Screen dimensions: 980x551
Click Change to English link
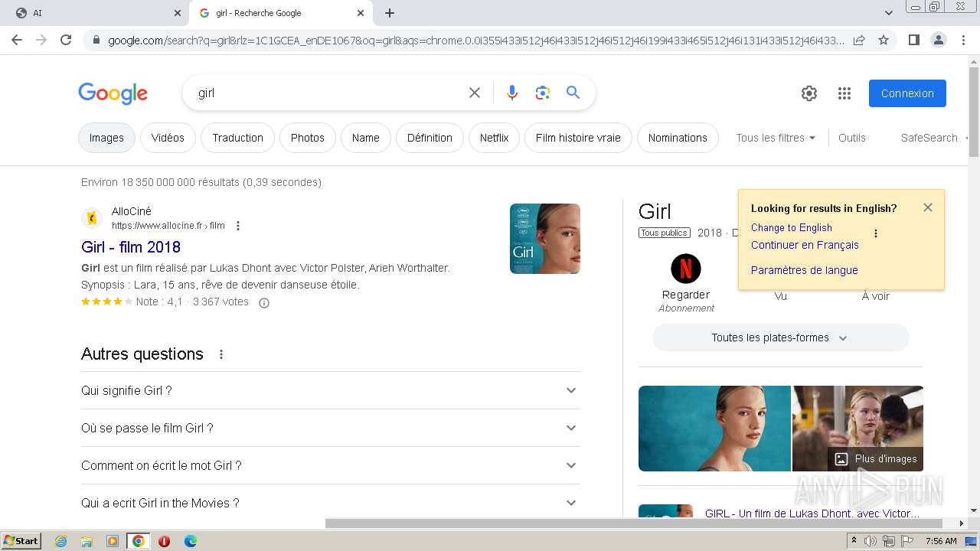pyautogui.click(x=792, y=227)
